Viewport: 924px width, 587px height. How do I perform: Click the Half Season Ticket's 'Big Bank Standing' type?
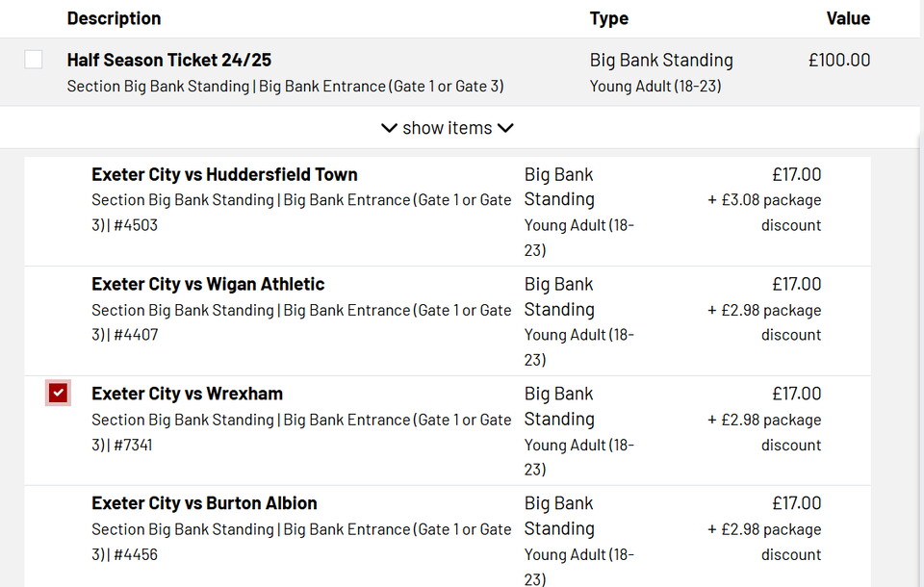[661, 60]
